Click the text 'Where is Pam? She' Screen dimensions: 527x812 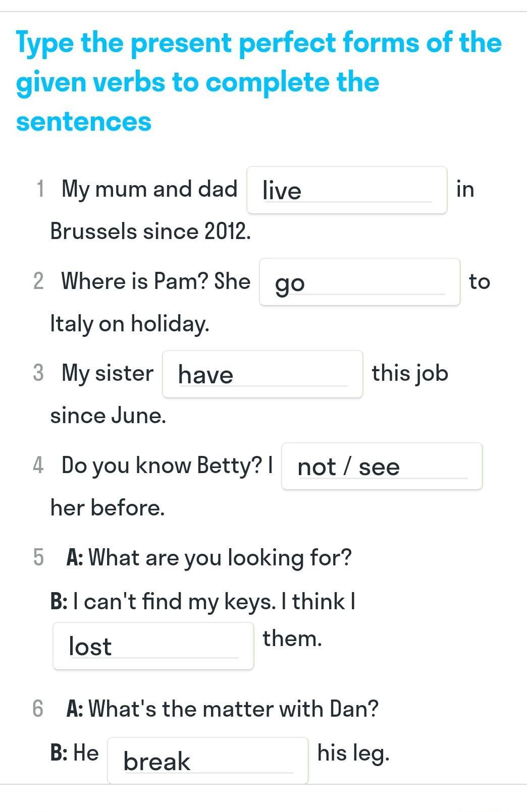coord(155,281)
